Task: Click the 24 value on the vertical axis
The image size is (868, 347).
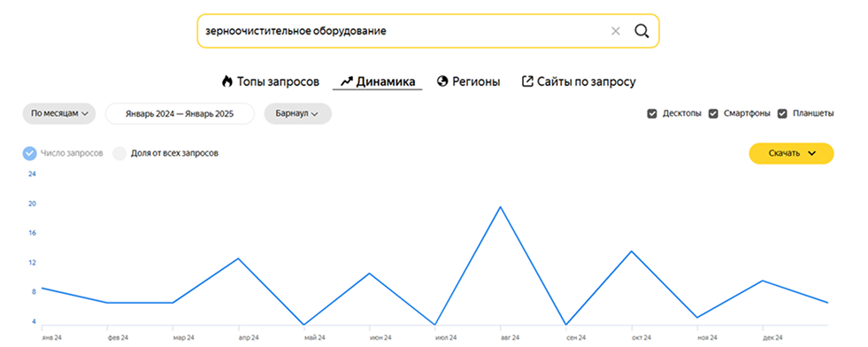Action: pyautogui.click(x=32, y=174)
